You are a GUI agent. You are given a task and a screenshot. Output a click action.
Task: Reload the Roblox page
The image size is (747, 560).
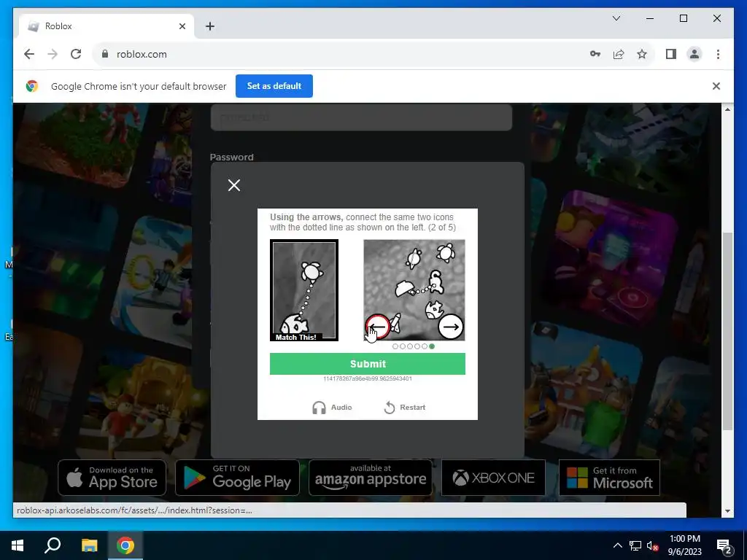coord(76,54)
